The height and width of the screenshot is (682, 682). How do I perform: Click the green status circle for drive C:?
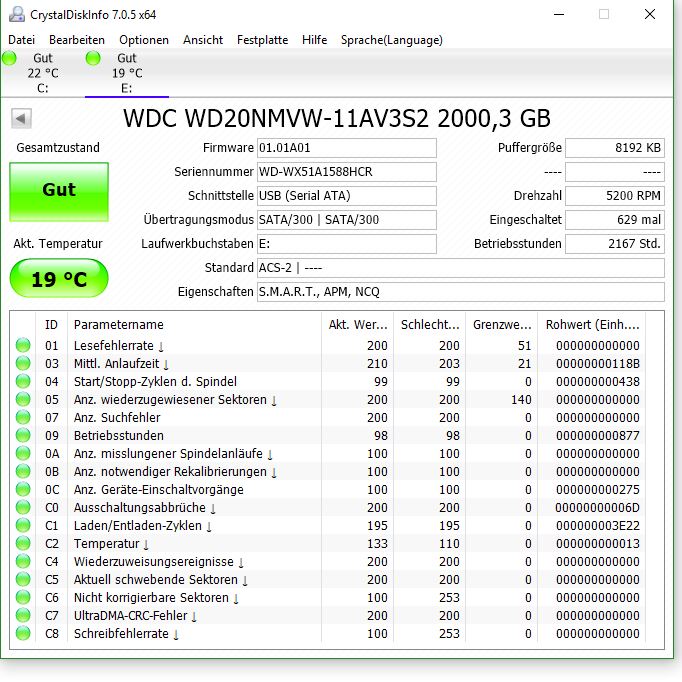click(9, 58)
